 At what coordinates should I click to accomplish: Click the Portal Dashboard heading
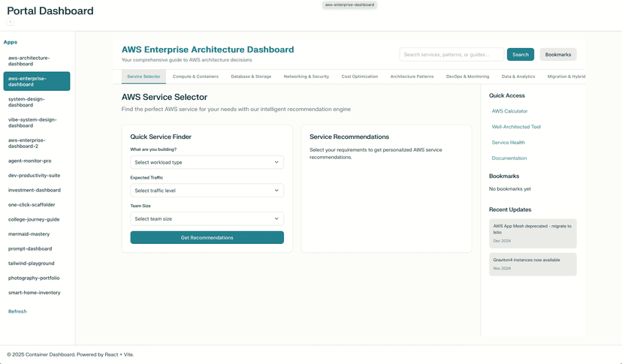[50, 11]
